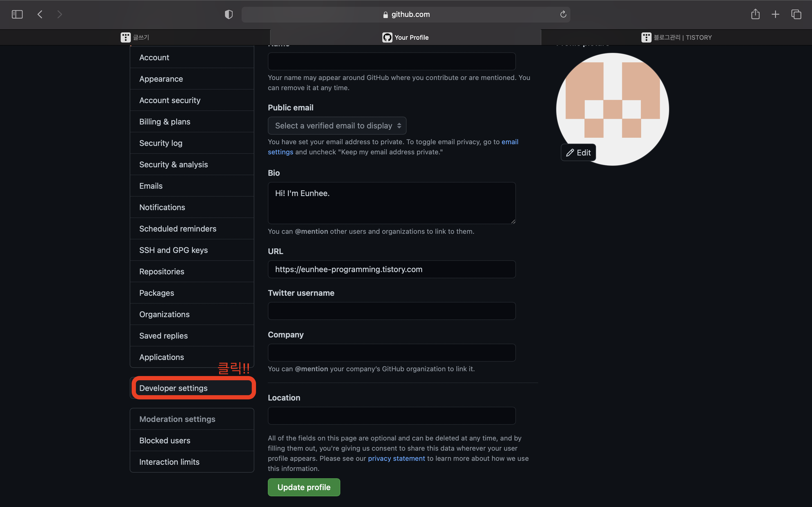The width and height of the screenshot is (812, 507).
Task: Show tab overview icon
Action: point(796,14)
